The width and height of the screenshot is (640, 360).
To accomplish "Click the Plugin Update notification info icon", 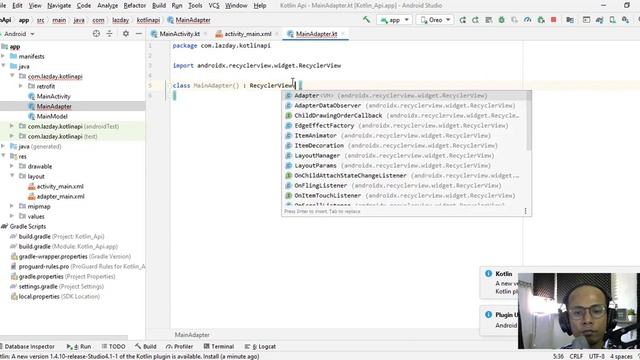I will pos(488,314).
